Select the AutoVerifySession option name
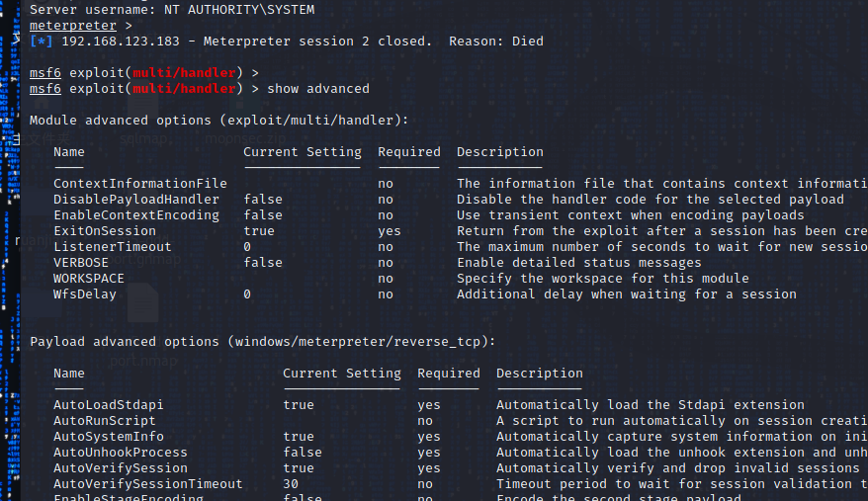868x501 pixels. (x=121, y=467)
